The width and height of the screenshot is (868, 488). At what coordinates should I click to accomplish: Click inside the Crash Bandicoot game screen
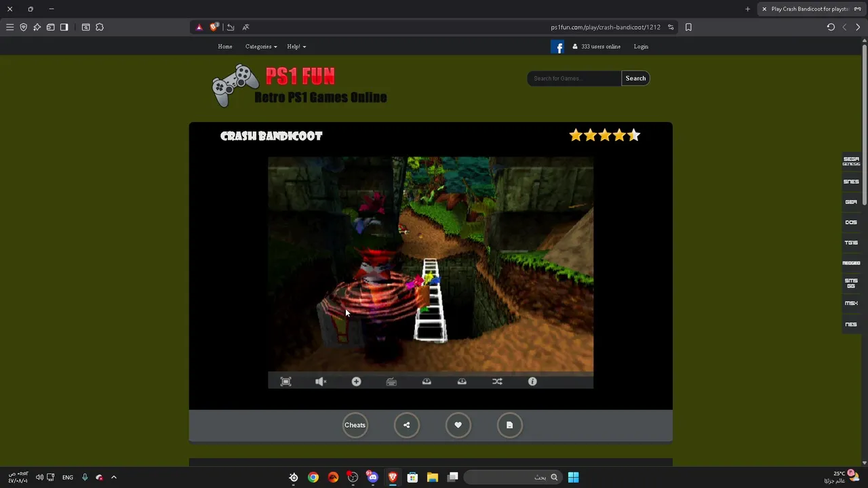coord(431,264)
